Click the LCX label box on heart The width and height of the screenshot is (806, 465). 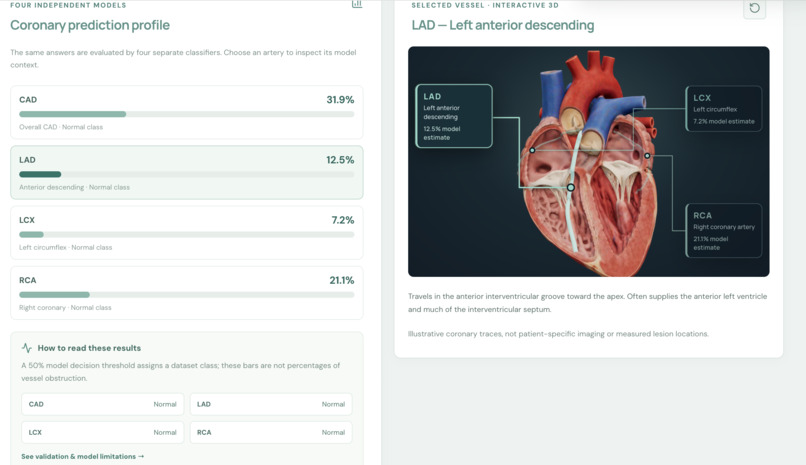(x=724, y=109)
